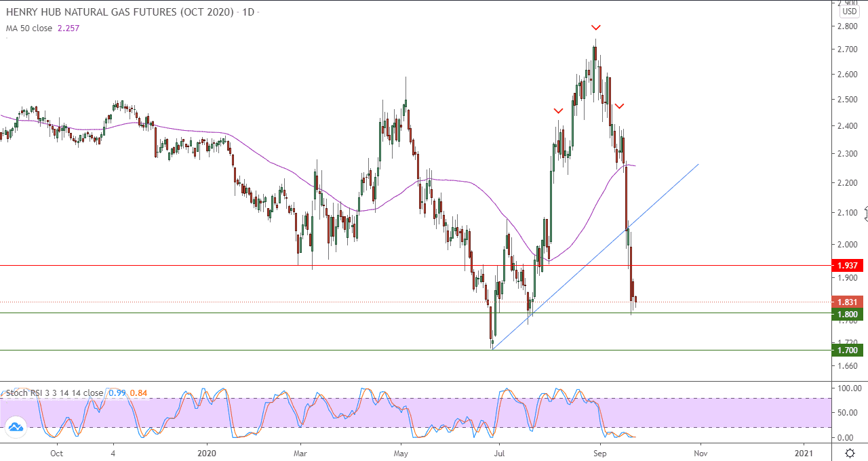Click the 1.660 price axis value

coord(849,366)
